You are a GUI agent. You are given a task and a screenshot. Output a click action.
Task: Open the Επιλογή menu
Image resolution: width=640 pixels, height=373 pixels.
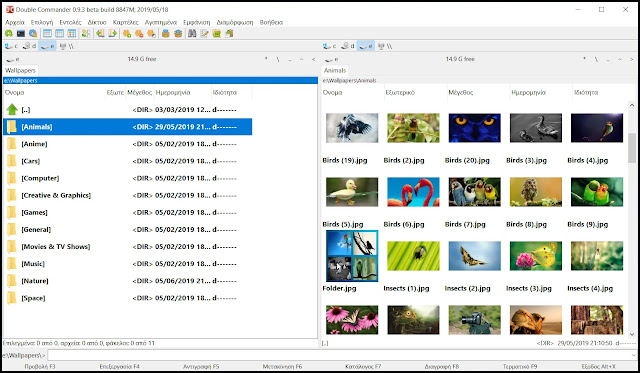[x=42, y=22]
